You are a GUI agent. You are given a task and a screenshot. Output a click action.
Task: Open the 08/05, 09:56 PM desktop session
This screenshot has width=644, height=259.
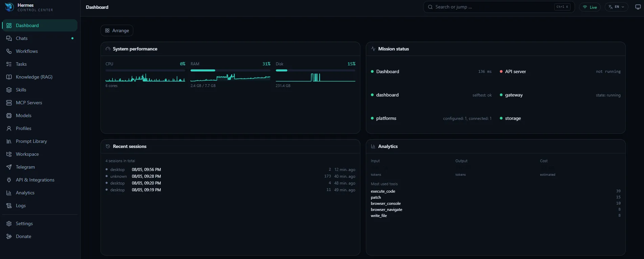[x=230, y=170]
